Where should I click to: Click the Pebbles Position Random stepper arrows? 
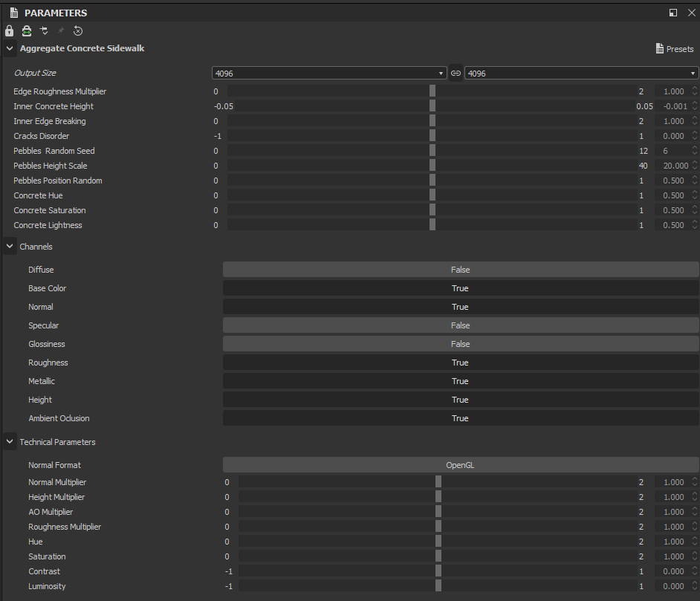tap(695, 181)
